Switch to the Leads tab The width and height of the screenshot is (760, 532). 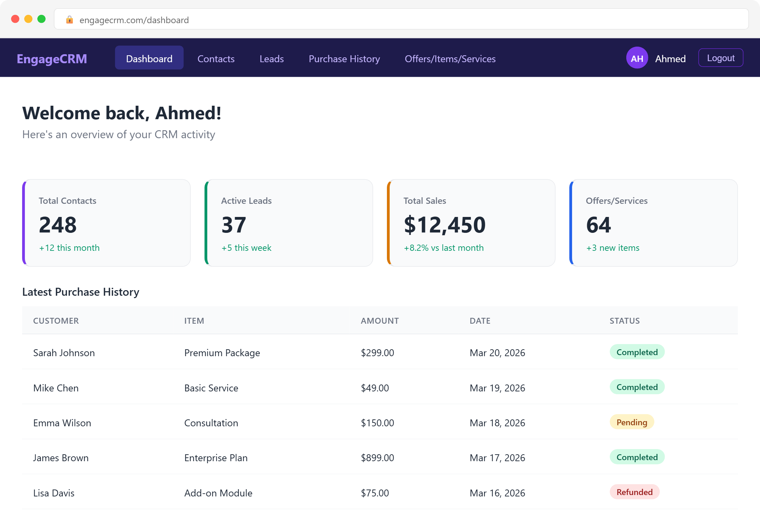coord(272,59)
